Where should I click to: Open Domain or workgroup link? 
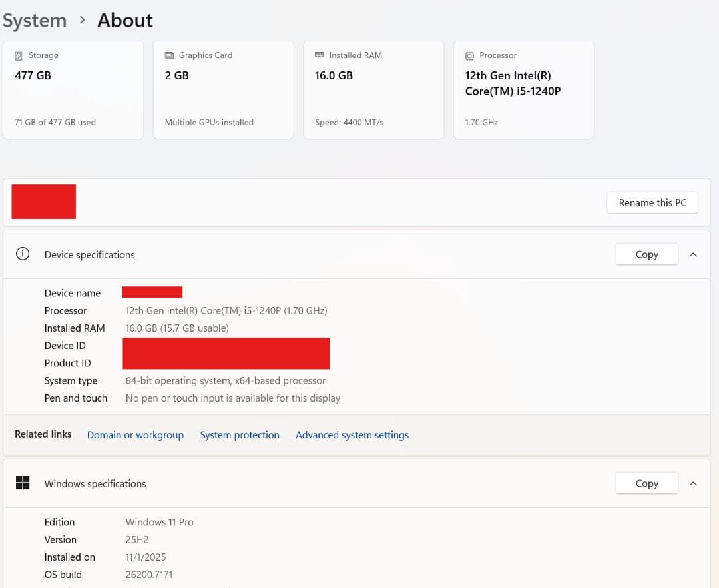tap(135, 435)
